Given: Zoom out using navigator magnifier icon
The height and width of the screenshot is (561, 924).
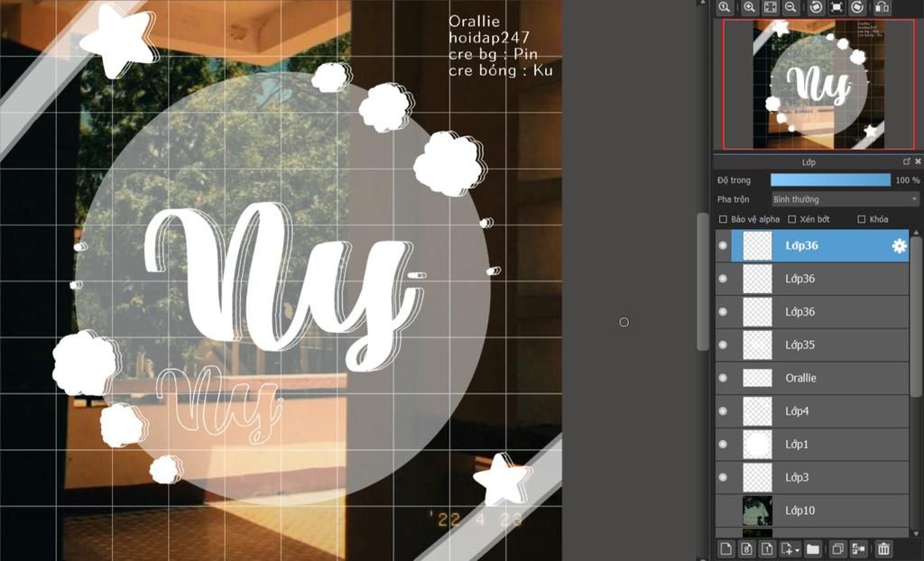Looking at the screenshot, I should tap(790, 7).
